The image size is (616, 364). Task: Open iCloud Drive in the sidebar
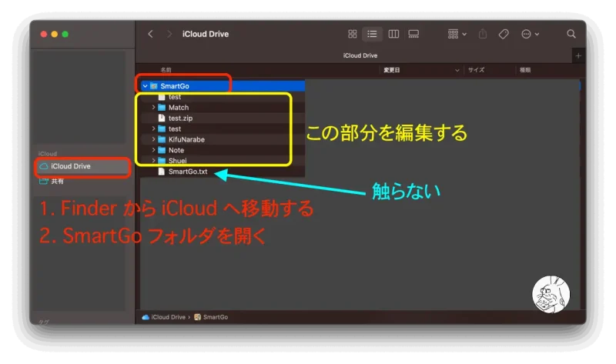[82, 166]
